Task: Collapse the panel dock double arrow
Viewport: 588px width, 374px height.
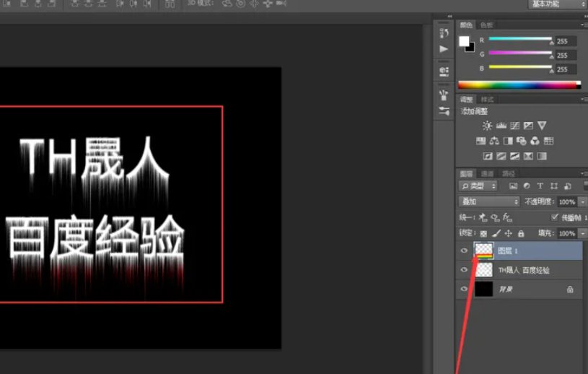Action: 449,16
